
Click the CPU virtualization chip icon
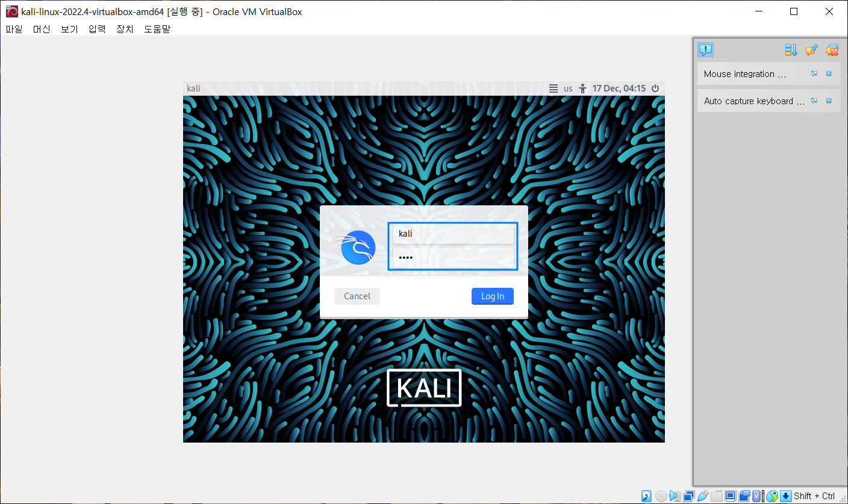click(x=756, y=496)
